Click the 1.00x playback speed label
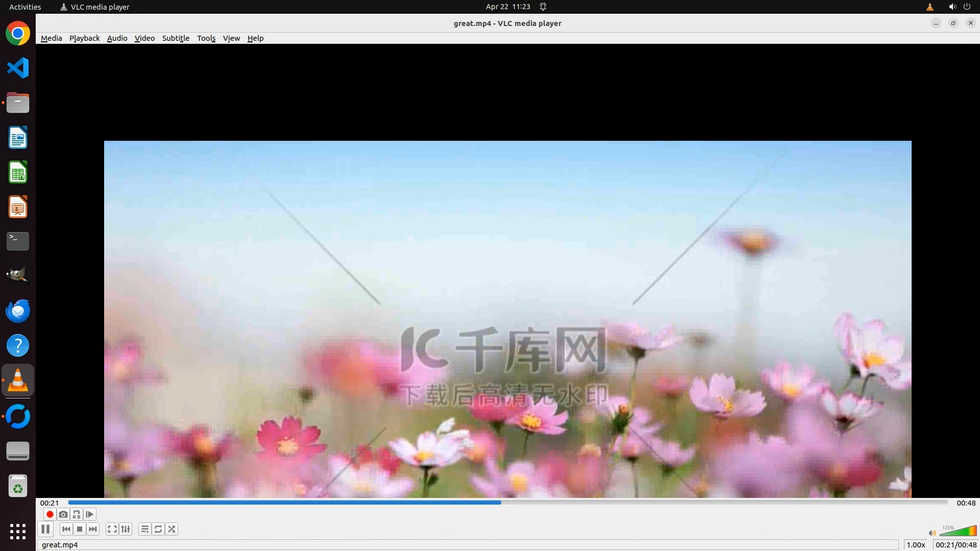This screenshot has height=551, width=980. point(916,544)
